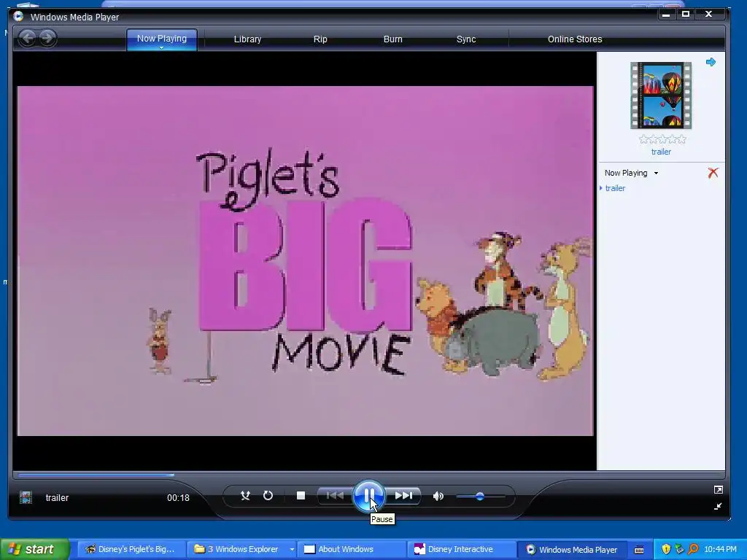747x560 pixels.
Task: Switch to Disney Interactive taskbar item
Action: (461, 549)
